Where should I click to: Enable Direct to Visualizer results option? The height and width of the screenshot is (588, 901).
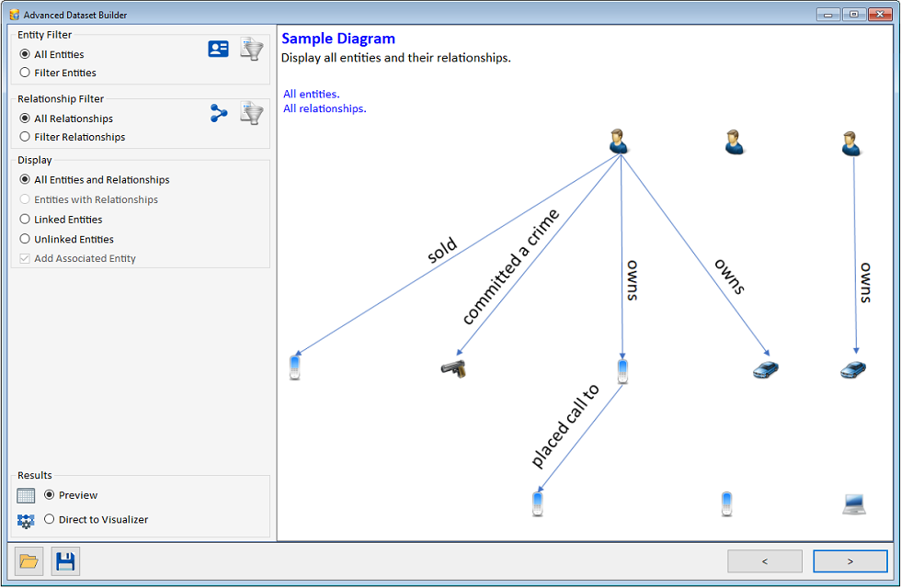point(50,520)
